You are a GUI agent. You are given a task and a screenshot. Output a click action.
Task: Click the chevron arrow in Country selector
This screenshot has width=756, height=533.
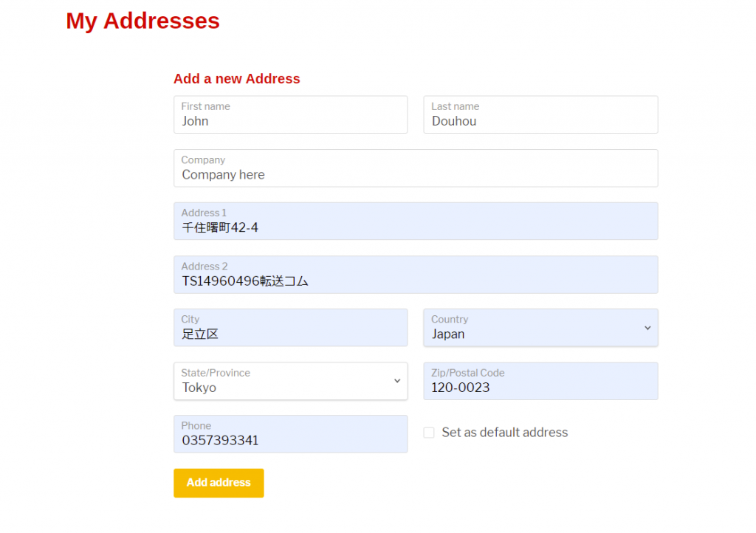click(647, 328)
